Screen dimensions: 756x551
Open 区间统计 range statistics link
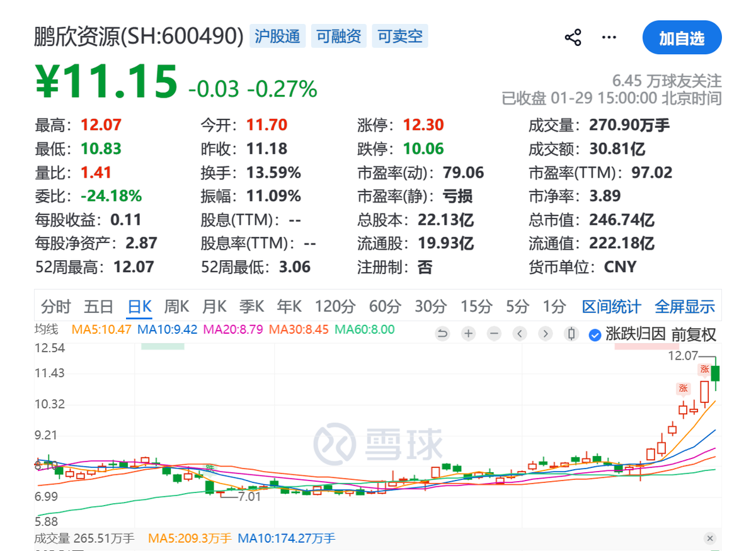[x=611, y=307]
